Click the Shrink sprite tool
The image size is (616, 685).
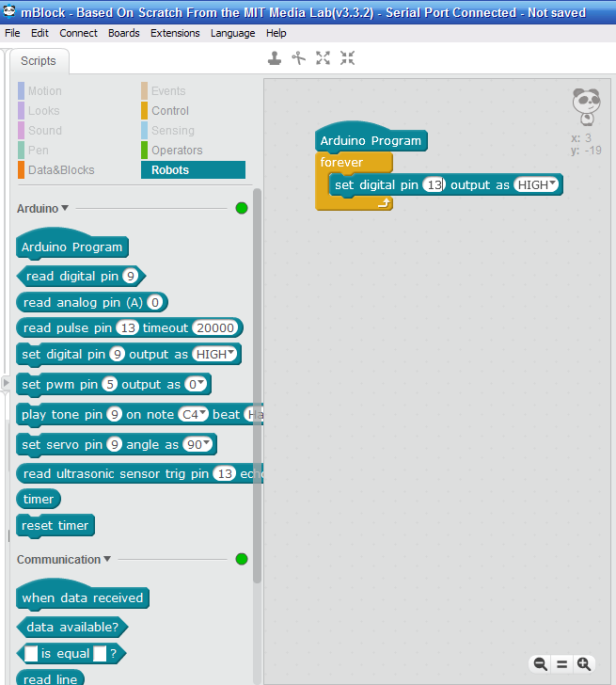(x=348, y=58)
